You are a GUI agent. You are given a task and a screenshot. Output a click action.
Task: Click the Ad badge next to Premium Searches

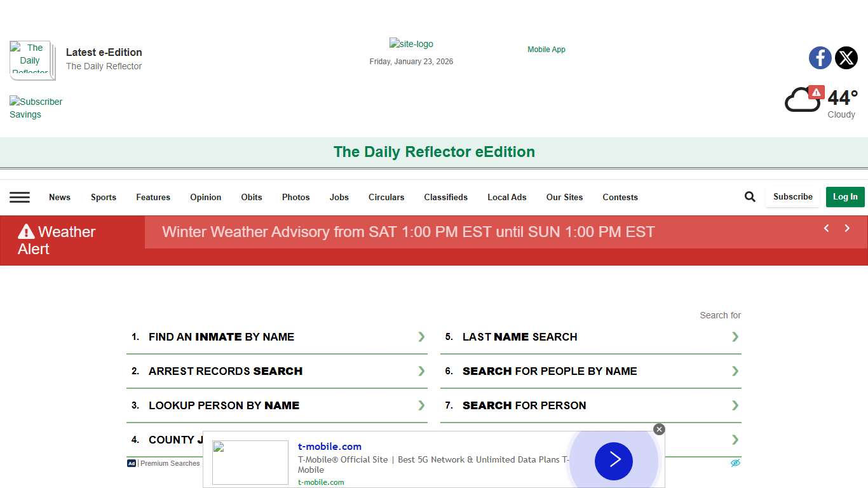(131, 463)
